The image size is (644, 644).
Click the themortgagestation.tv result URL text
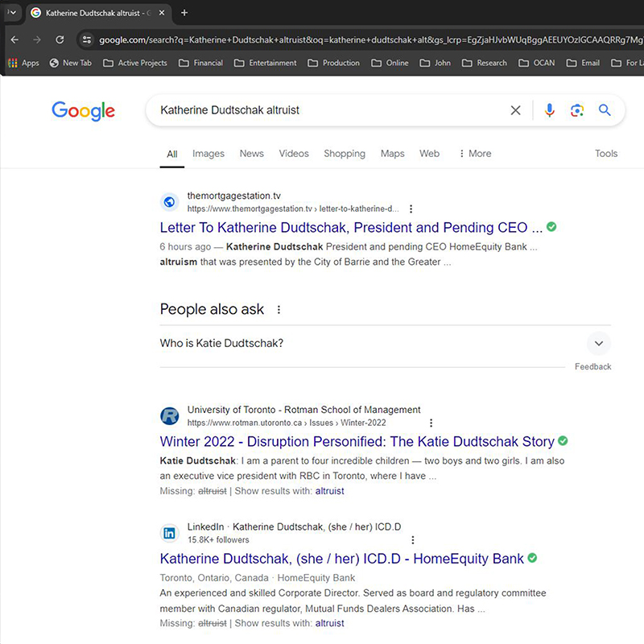293,208
